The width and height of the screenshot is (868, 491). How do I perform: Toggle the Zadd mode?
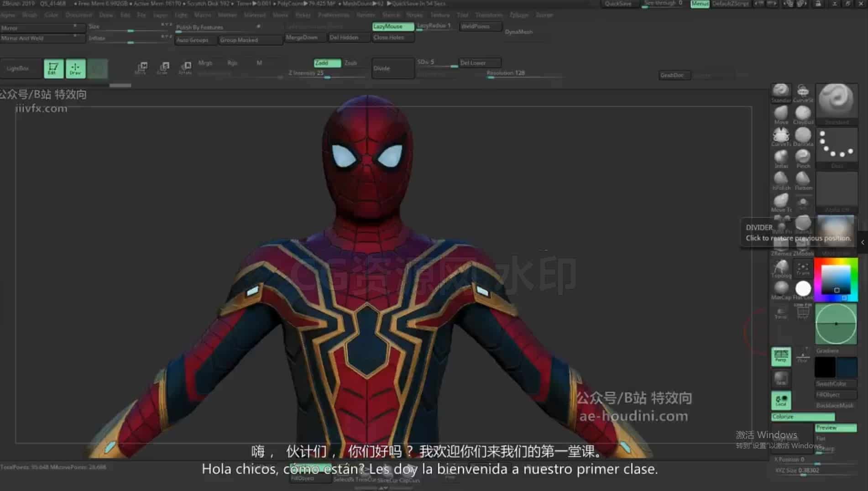click(x=327, y=63)
